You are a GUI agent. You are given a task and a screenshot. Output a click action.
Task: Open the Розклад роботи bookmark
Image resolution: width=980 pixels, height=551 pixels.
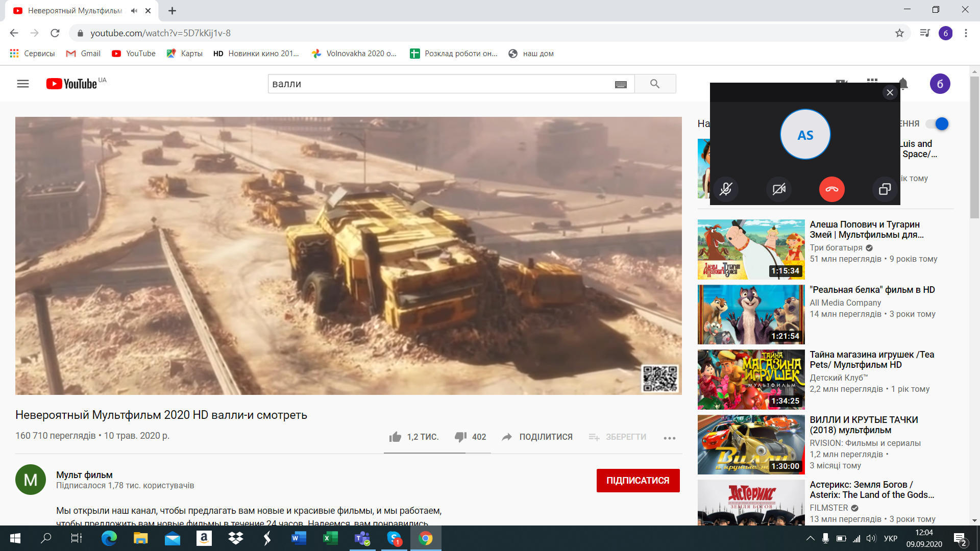[x=454, y=54]
